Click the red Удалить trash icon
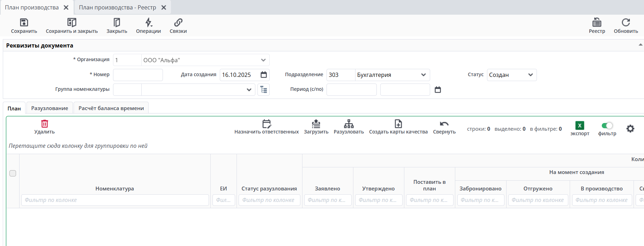644x246 pixels. tap(44, 124)
